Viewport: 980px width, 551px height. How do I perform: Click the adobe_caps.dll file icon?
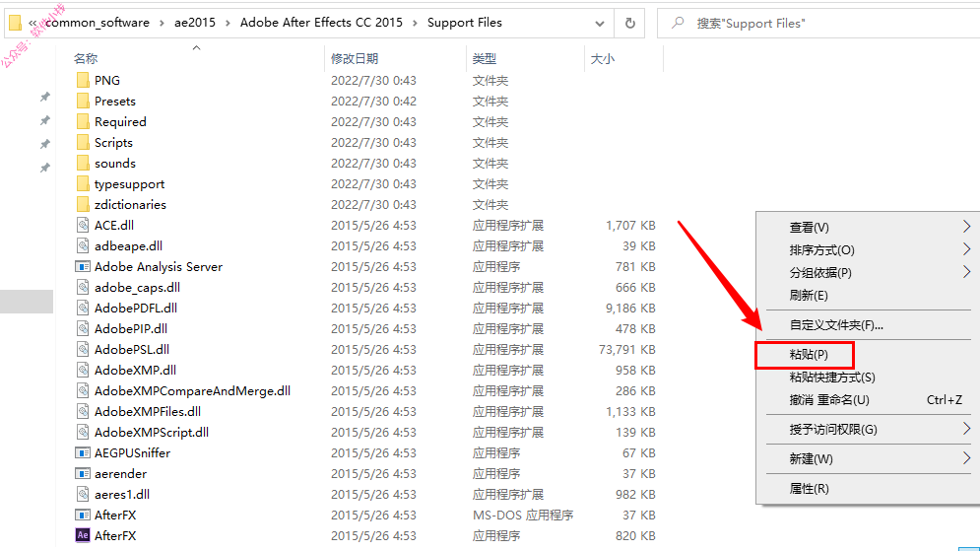click(x=83, y=287)
